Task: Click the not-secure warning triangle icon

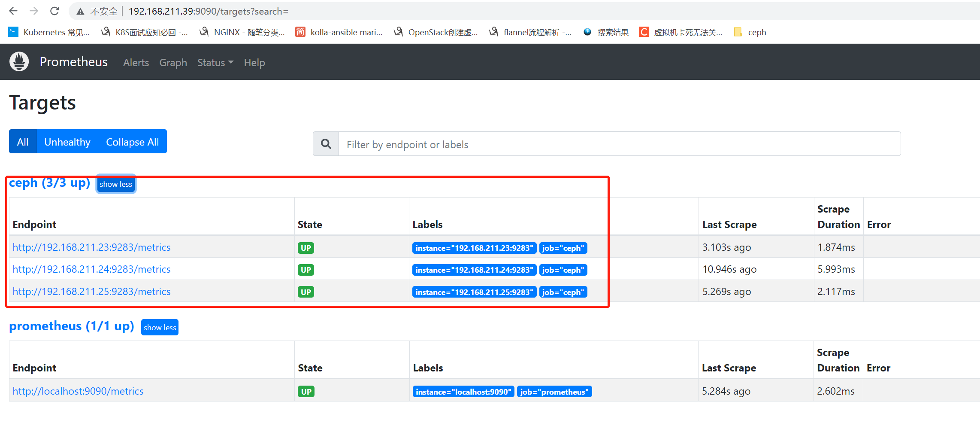Action: (80, 12)
